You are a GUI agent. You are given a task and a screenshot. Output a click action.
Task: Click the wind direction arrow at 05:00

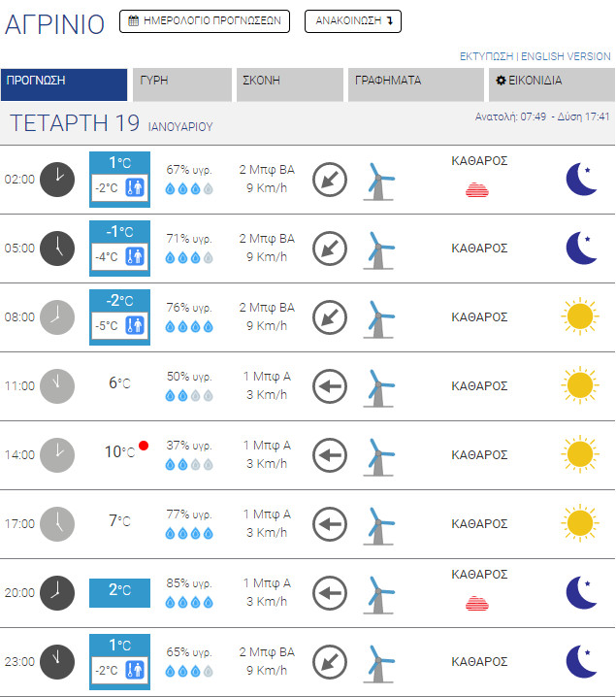pos(330,249)
